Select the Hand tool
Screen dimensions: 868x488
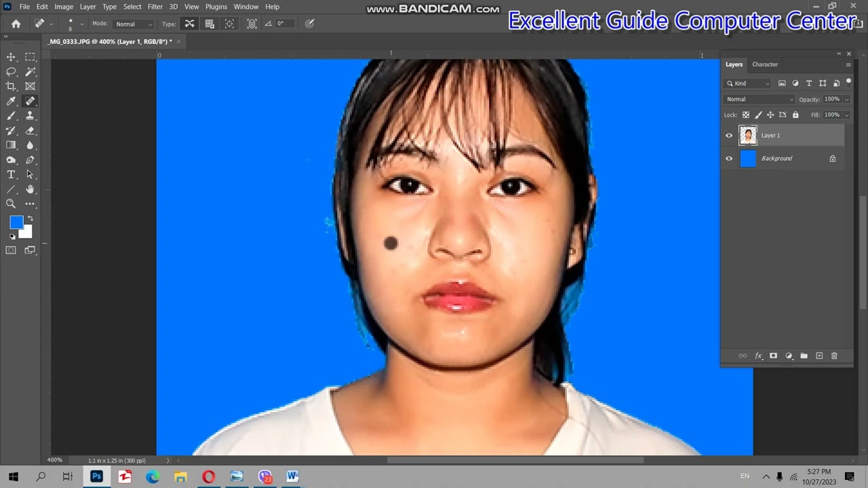click(x=30, y=190)
